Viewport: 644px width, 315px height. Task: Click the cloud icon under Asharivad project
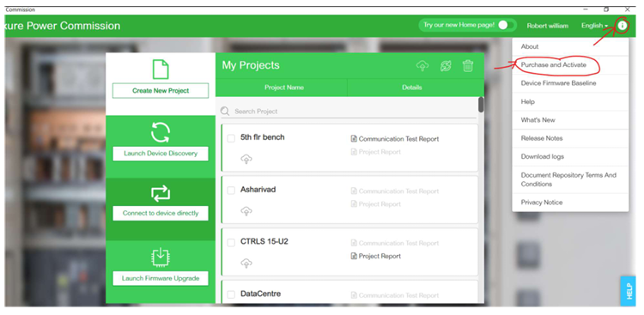(x=246, y=211)
